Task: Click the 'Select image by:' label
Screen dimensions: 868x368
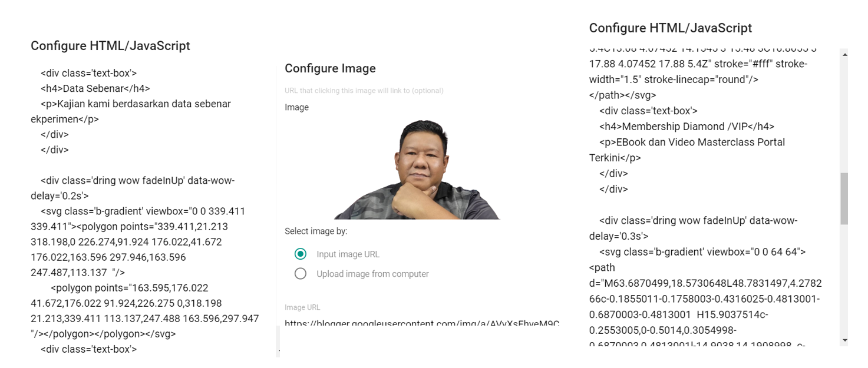Action: pos(316,231)
